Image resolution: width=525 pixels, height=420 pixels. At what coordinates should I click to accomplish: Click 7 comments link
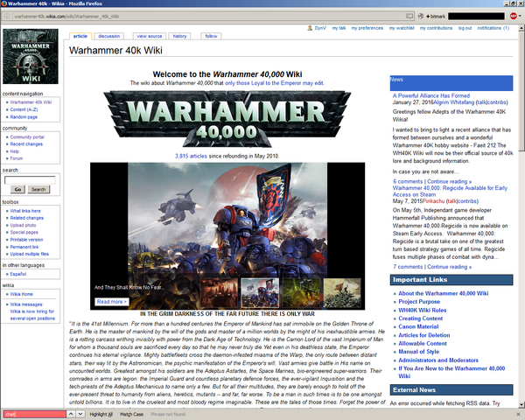tap(408, 267)
